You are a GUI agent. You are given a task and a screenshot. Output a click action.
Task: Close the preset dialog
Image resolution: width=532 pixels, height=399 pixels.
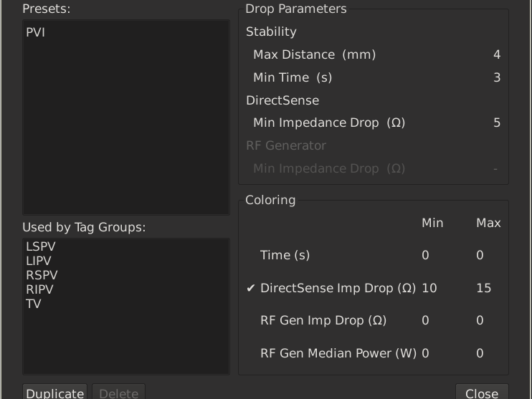[x=482, y=393]
